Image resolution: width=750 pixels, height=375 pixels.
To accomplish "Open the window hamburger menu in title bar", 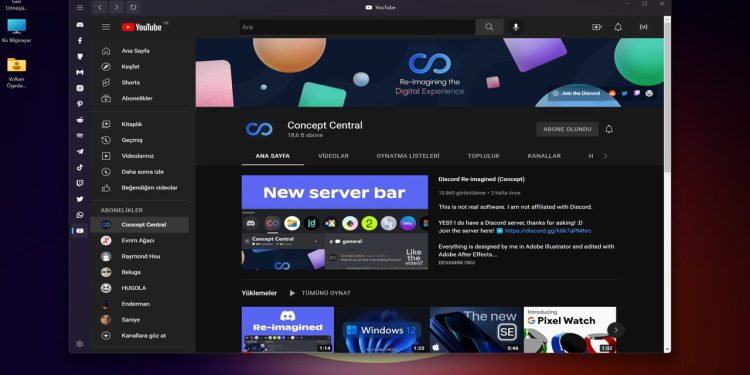I will [80, 8].
